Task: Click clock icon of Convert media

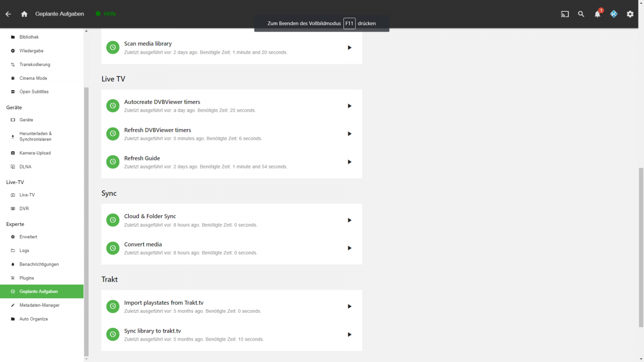Action: tap(113, 248)
